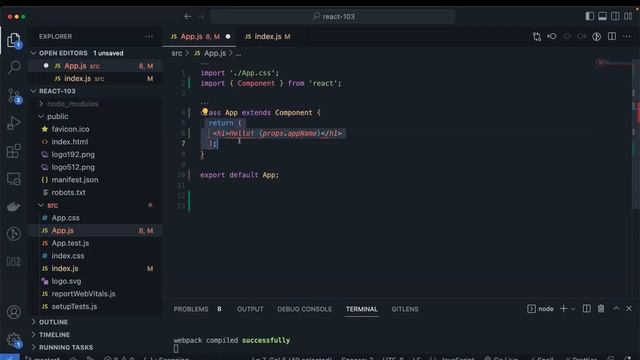Screen dimensions: 640x360
Task: Open robots.txt in the file tree
Action: tap(96, 192)
